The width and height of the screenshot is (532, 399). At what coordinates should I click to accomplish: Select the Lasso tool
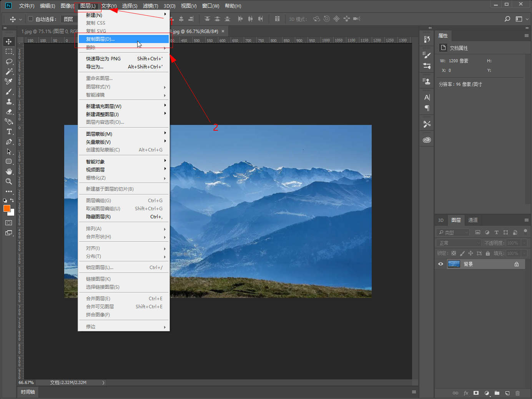coord(9,62)
